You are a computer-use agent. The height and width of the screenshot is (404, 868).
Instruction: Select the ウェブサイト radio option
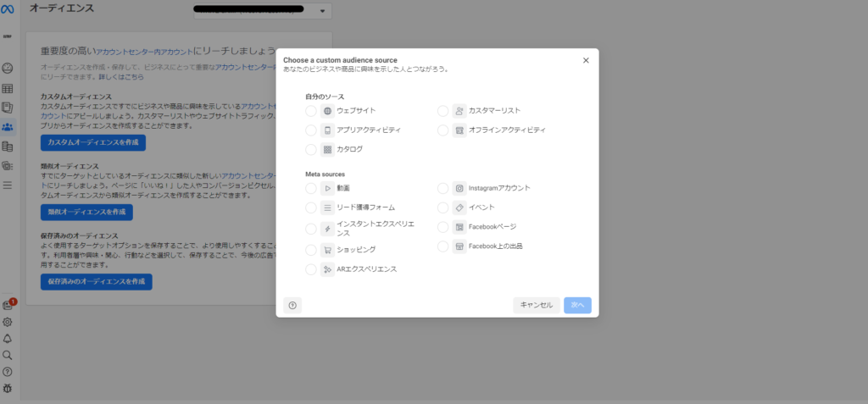pyautogui.click(x=310, y=111)
